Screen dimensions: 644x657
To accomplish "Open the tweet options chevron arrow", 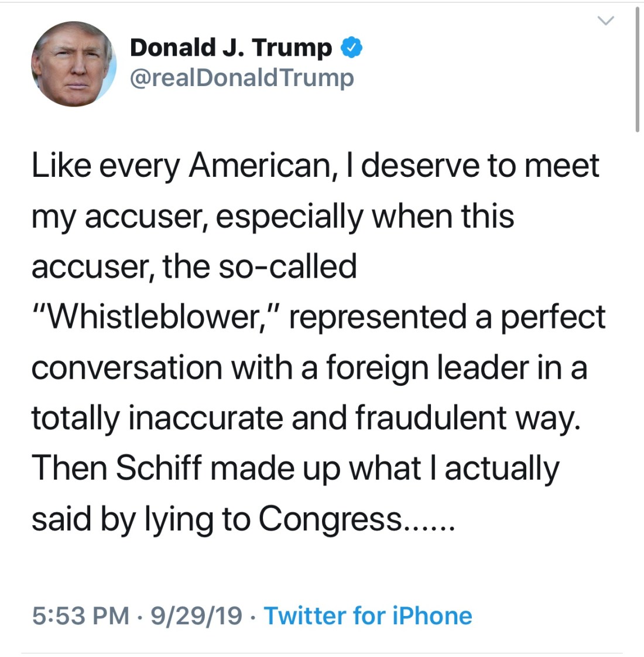I will pos(605,22).
